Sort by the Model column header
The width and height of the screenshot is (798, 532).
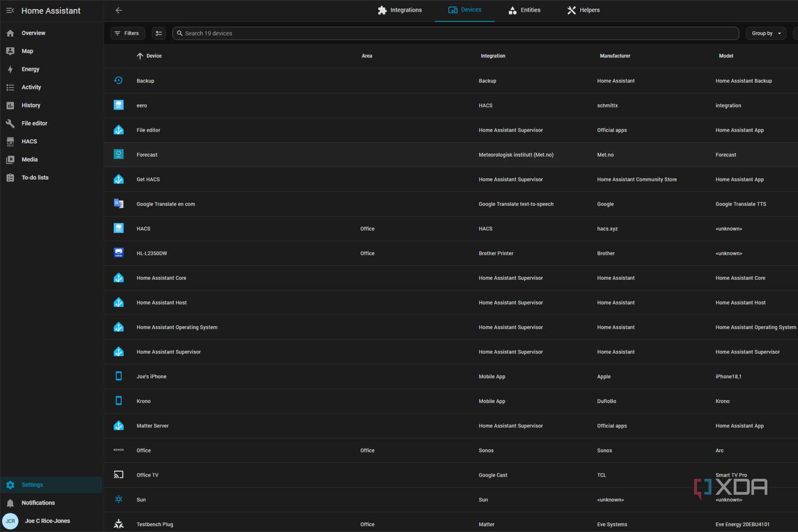click(x=726, y=56)
